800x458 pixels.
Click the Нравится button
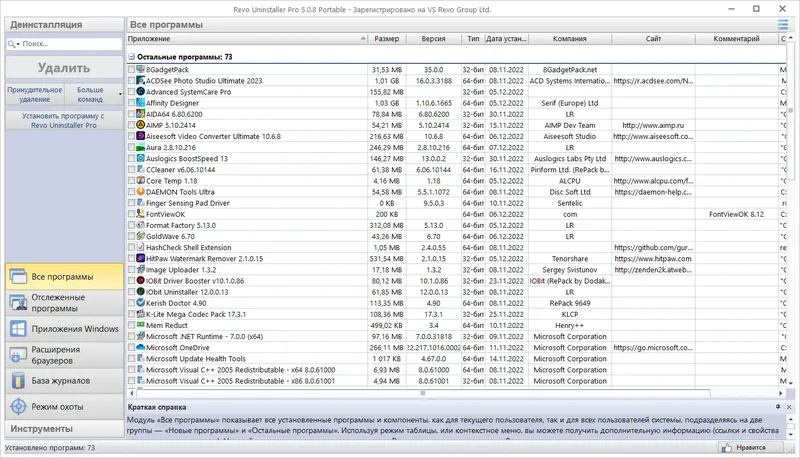click(751, 447)
